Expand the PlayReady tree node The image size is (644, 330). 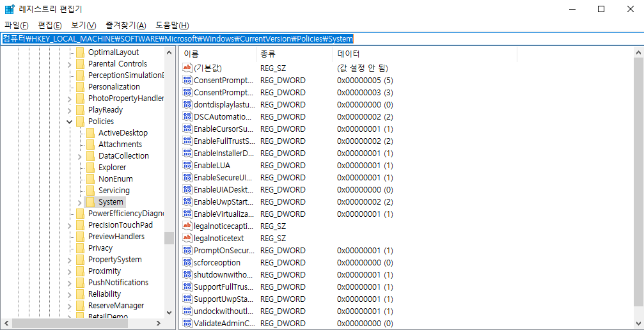pos(70,110)
